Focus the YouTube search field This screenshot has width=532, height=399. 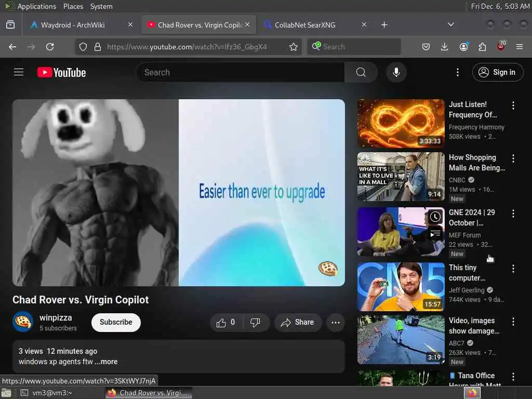(x=240, y=72)
